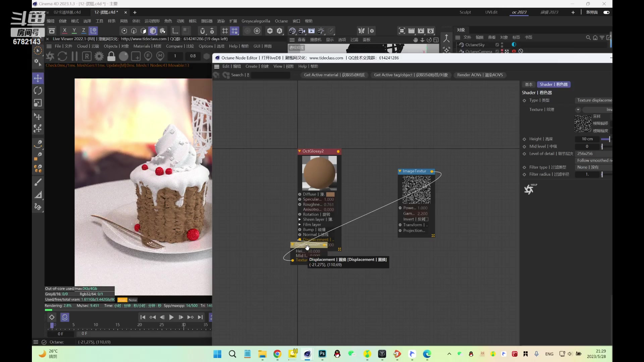Open the Texture arrow dropdown in Shader panel

pyautogui.click(x=578, y=110)
